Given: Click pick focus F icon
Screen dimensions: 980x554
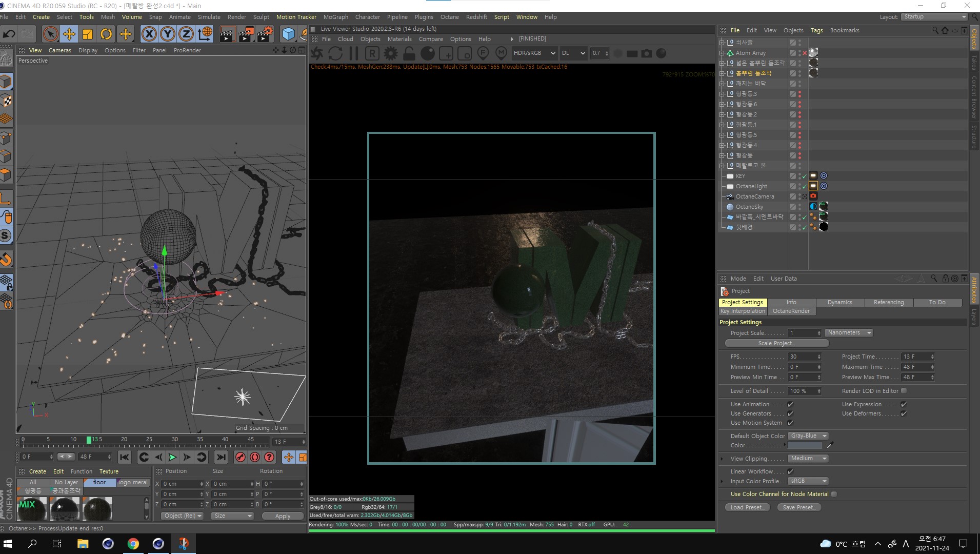Looking at the screenshot, I should (x=483, y=53).
